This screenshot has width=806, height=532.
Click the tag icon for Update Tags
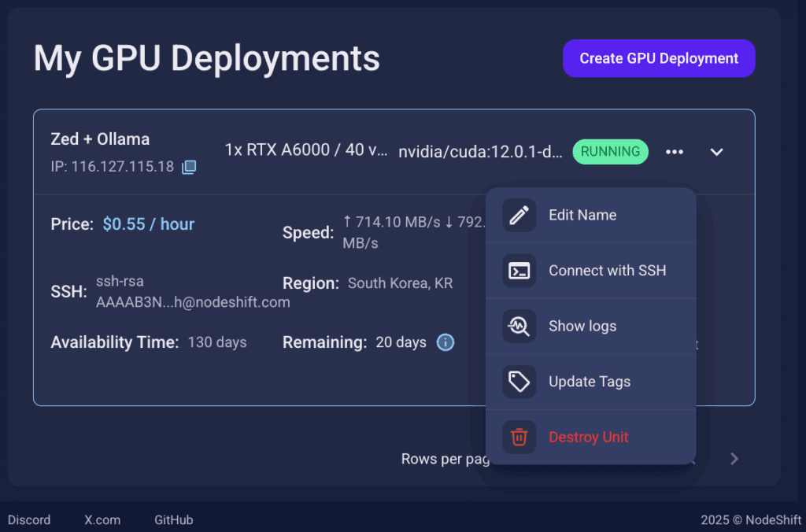tap(519, 382)
